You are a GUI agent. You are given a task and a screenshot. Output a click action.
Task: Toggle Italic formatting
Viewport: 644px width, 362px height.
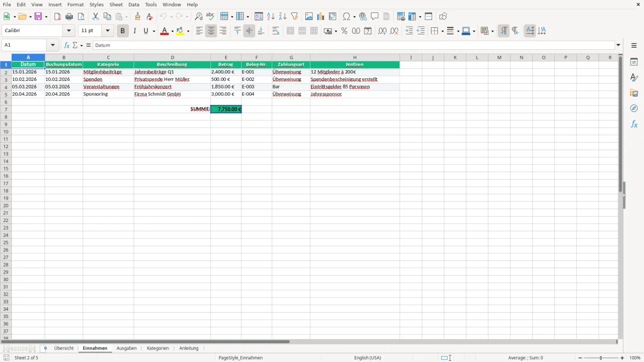pyautogui.click(x=134, y=31)
